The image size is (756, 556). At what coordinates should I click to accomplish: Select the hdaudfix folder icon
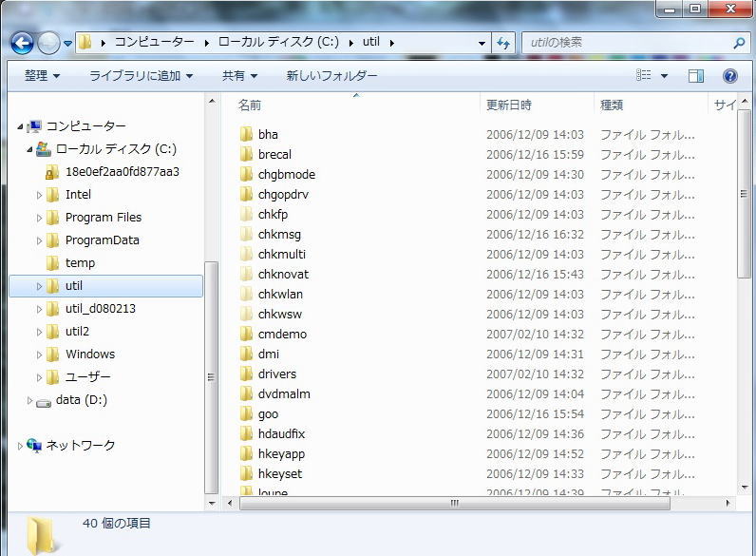coord(246,434)
